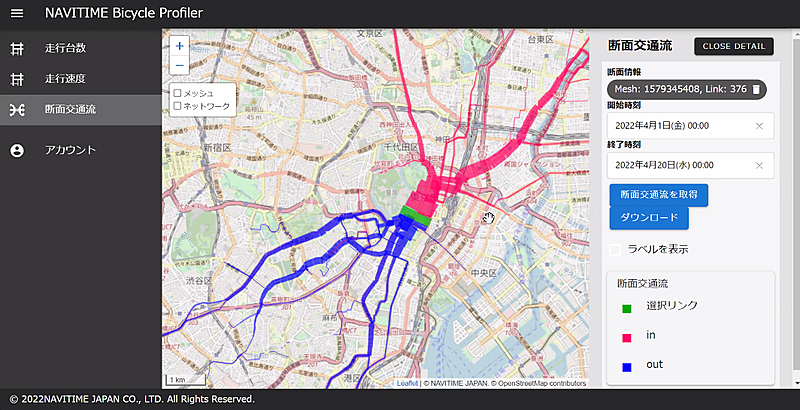Click the 渋谷区 label on map

pos(199,280)
